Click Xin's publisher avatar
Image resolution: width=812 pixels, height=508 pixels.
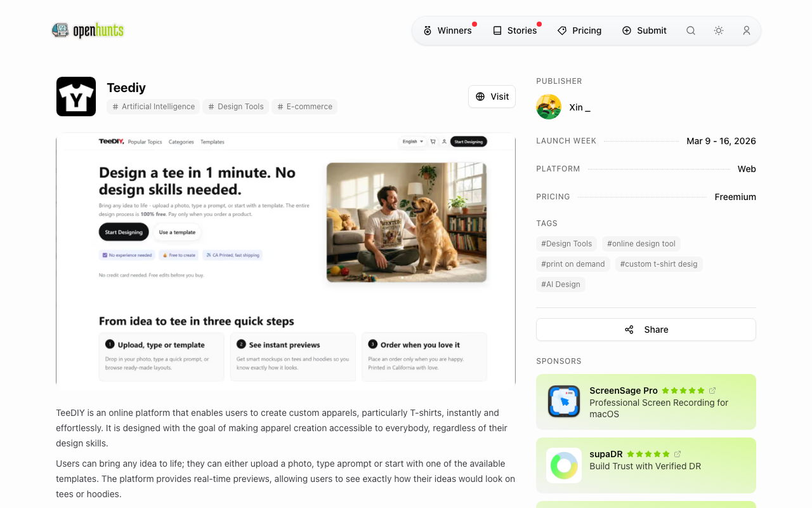549,107
